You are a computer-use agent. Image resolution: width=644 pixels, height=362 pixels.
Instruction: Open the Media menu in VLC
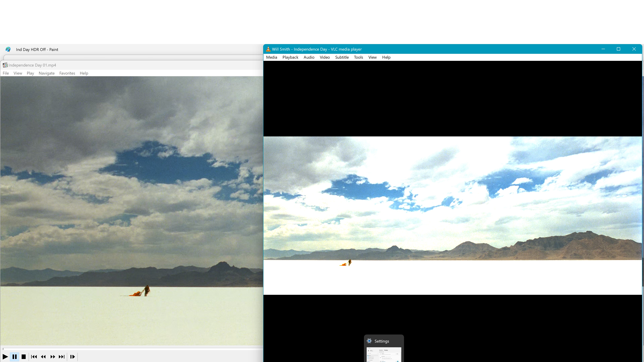pos(272,57)
